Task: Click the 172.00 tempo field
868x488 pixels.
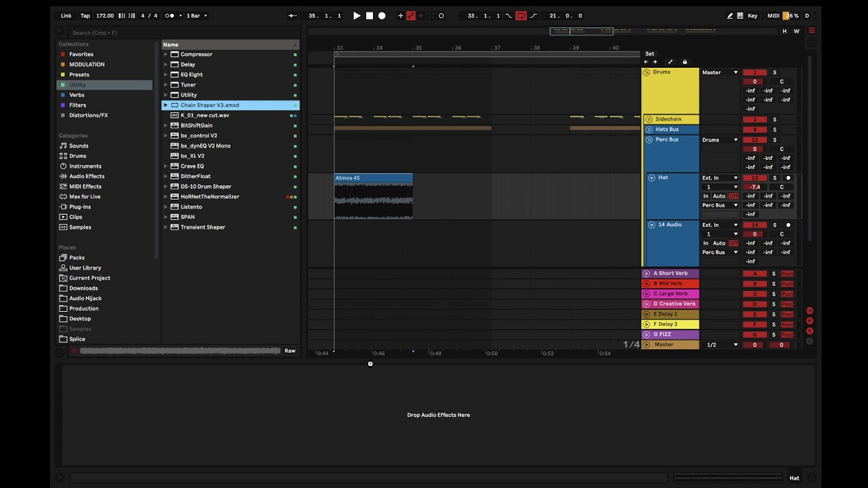Action: pos(105,16)
